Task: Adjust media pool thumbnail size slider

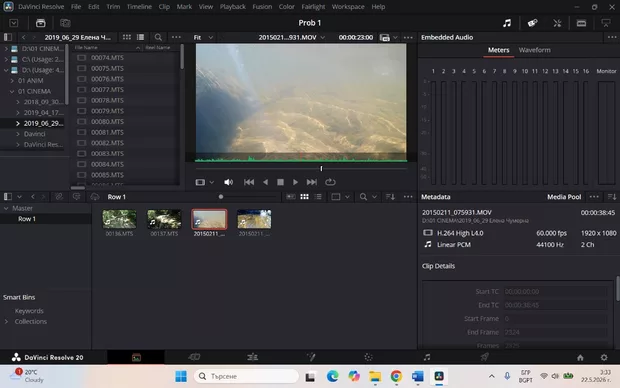Action: (x=221, y=197)
